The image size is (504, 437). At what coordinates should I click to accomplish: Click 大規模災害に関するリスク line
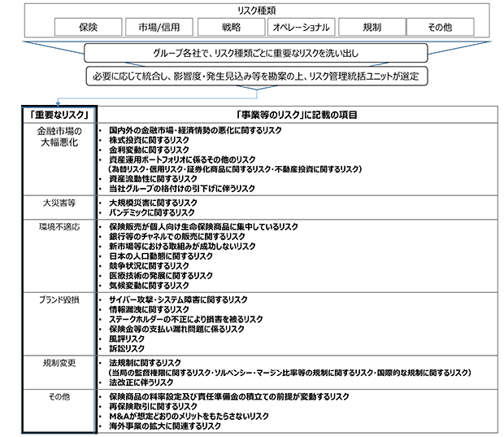pos(153,203)
